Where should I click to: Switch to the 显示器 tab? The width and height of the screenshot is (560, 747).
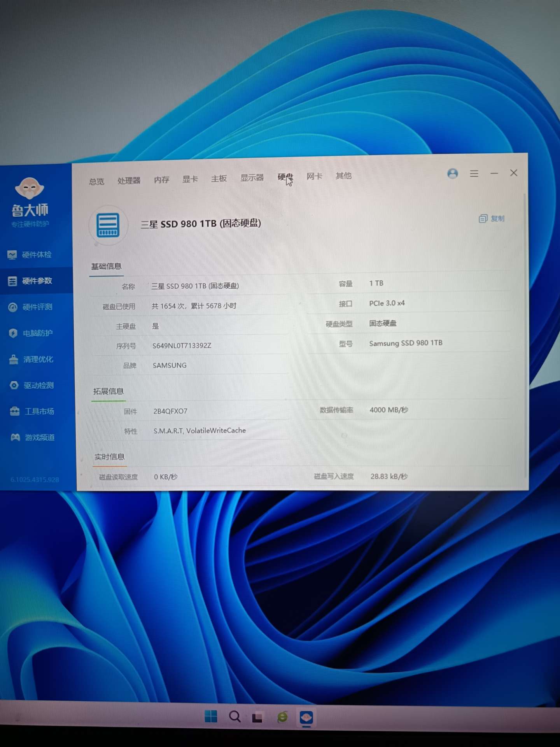pyautogui.click(x=252, y=178)
